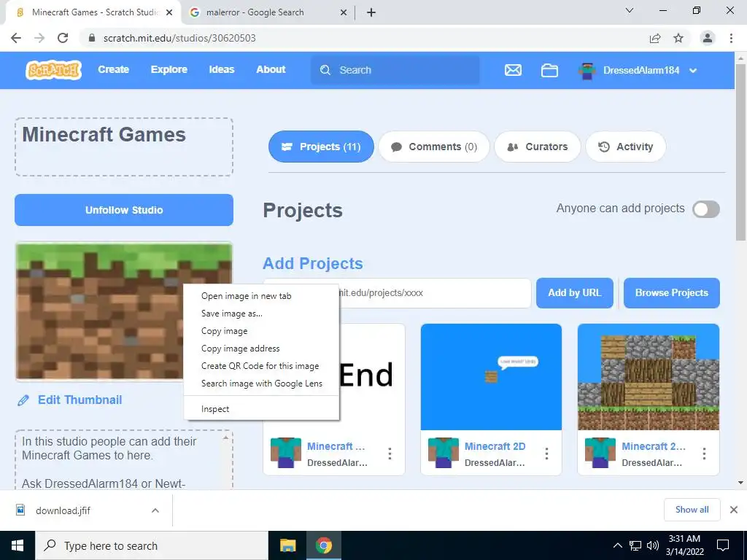Click the pencil icon beside Edit Thumbnail
This screenshot has height=560, width=747.
(23, 400)
